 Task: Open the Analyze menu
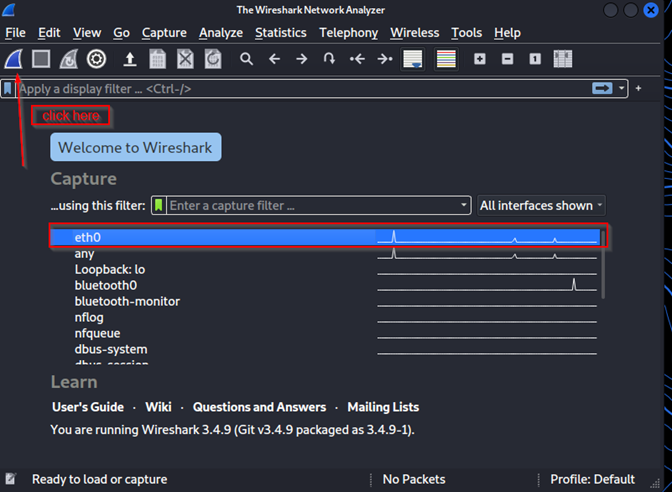click(221, 33)
